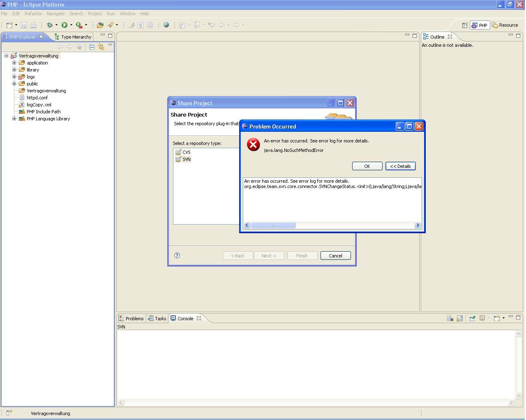
Task: Select SVN in the repository type list
Action: [x=186, y=159]
